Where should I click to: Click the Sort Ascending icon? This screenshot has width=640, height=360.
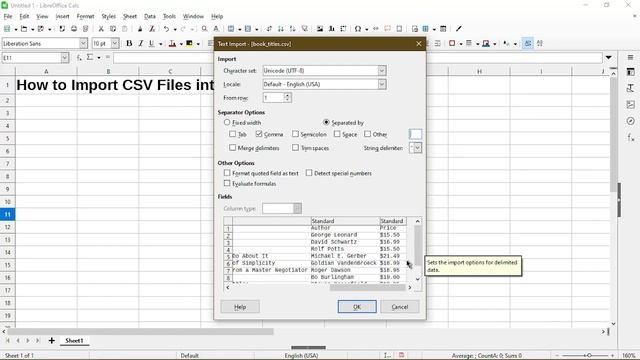point(280,29)
